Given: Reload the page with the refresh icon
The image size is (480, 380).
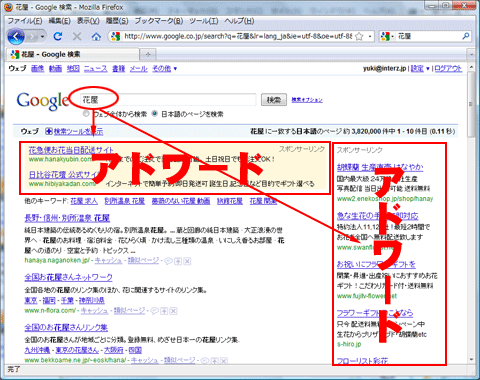Looking at the screenshot, I should click(x=58, y=36).
